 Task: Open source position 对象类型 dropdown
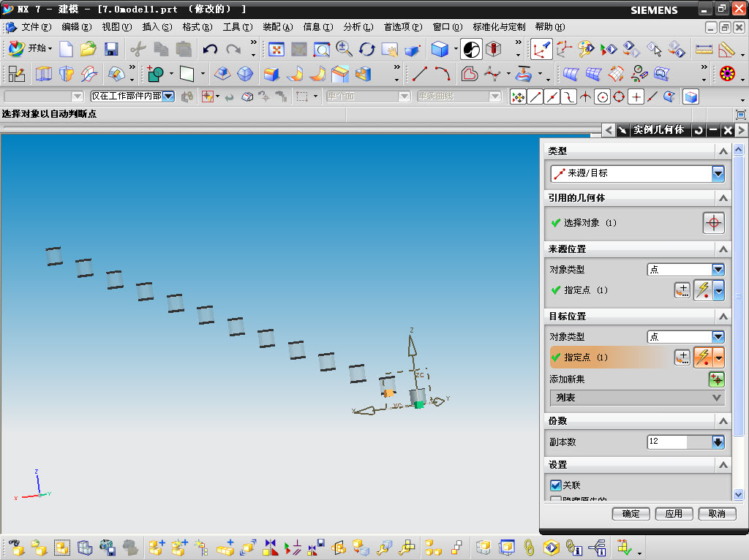685,269
